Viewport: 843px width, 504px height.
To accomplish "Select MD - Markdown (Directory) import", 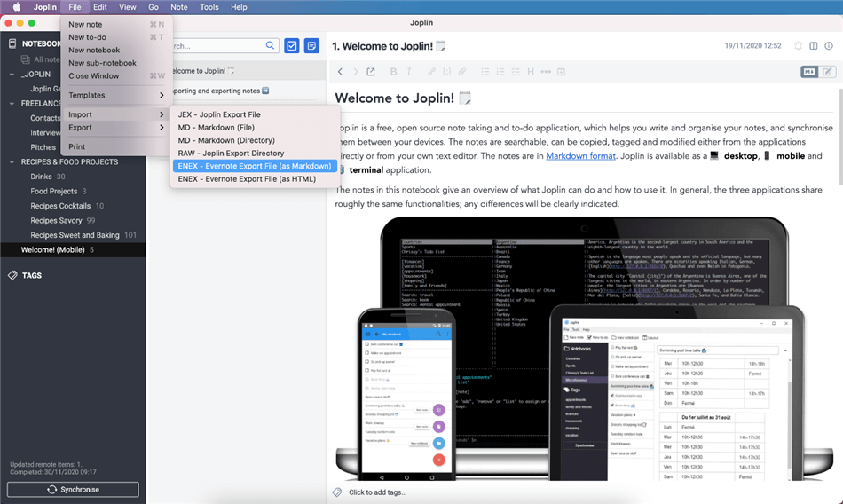I will [255, 140].
